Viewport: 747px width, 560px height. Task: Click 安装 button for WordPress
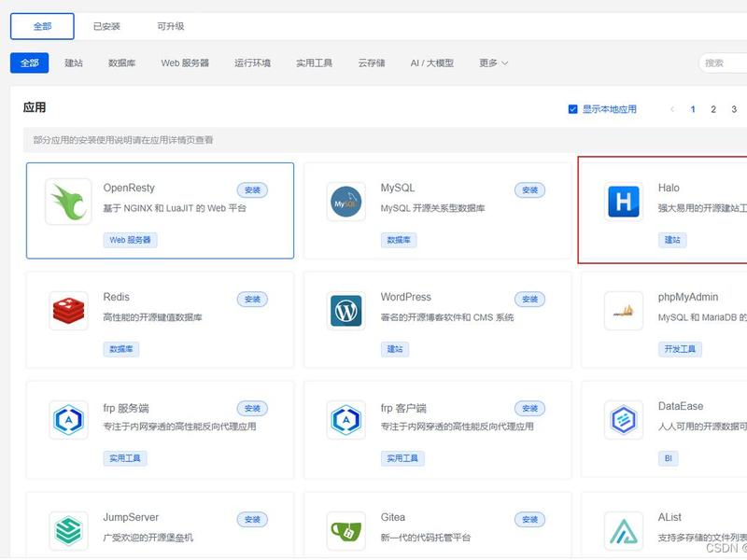pyautogui.click(x=529, y=299)
